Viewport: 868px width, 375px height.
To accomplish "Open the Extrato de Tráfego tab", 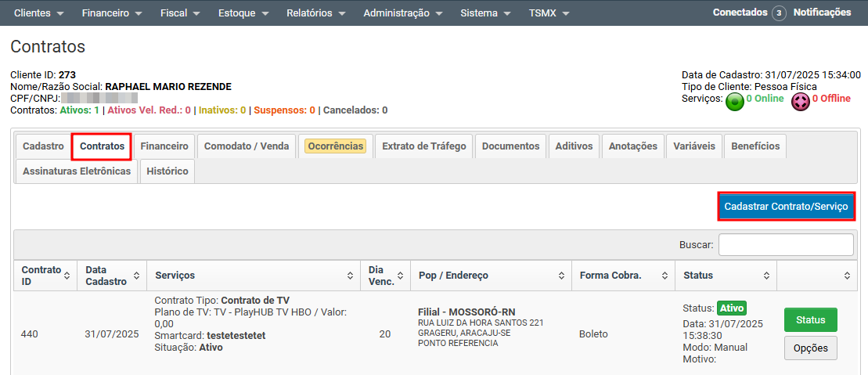I will (423, 146).
